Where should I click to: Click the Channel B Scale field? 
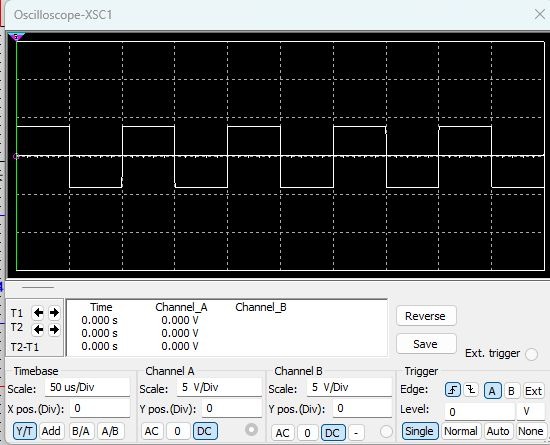point(349,387)
